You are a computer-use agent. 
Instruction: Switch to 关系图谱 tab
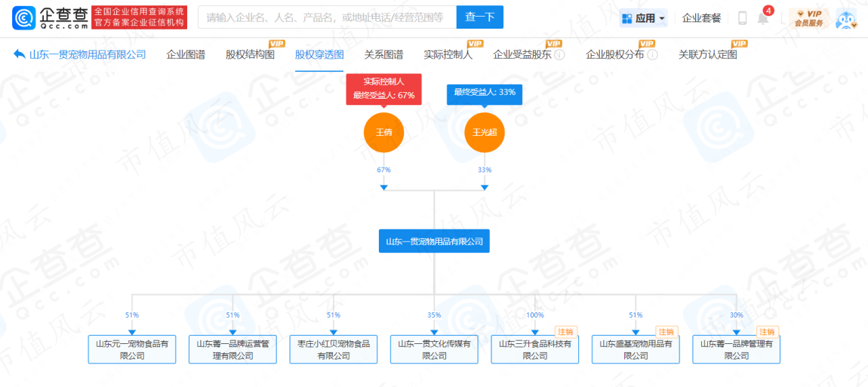coord(383,54)
